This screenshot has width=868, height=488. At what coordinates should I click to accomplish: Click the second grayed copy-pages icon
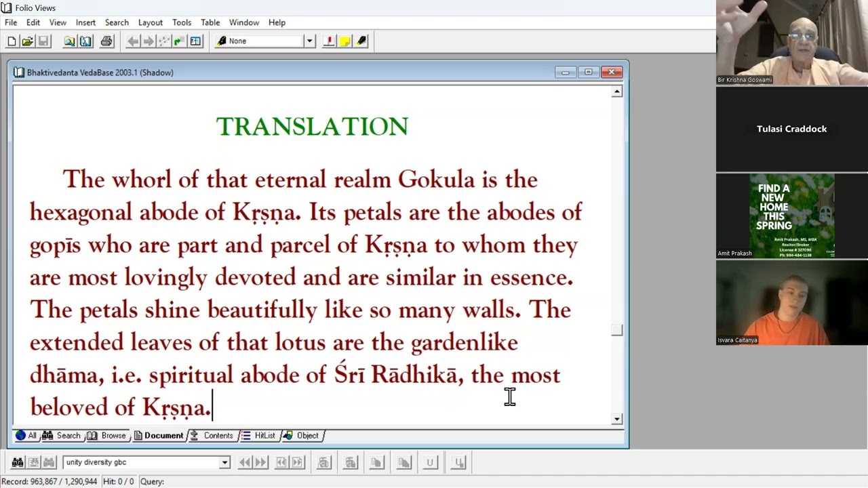[x=404, y=463]
